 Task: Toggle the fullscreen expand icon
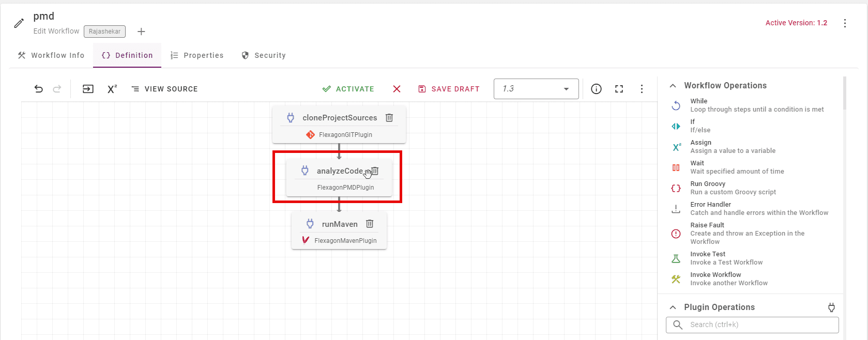(619, 89)
